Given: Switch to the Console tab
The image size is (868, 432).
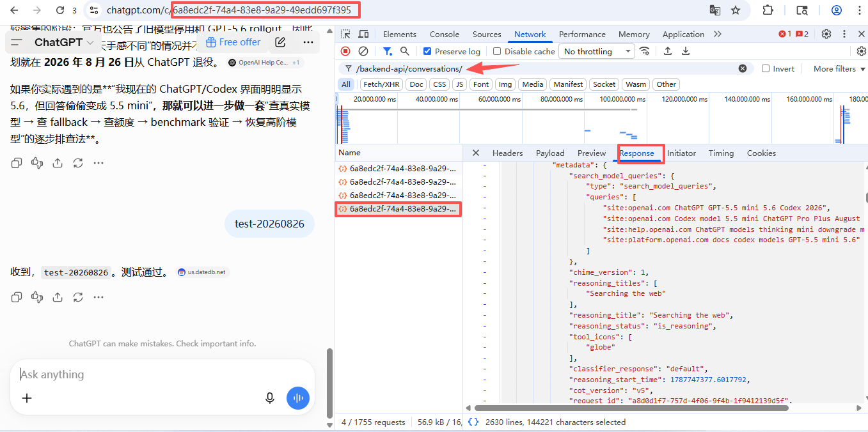Looking at the screenshot, I should pyautogui.click(x=445, y=34).
